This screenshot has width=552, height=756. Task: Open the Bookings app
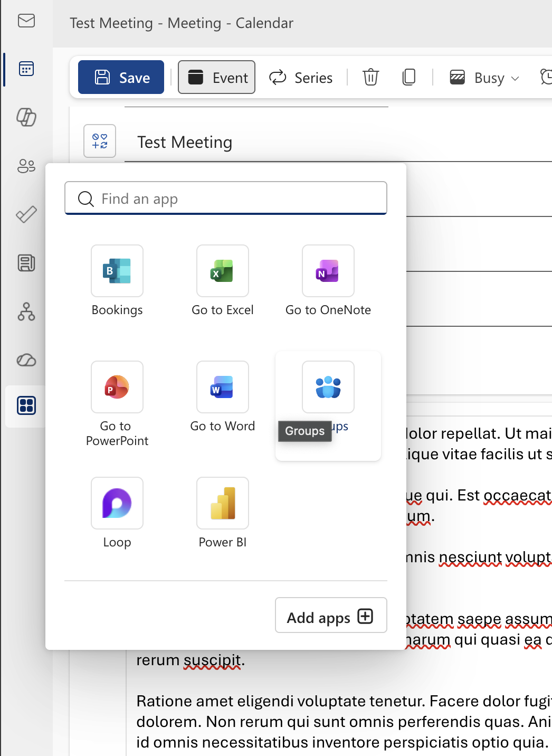(117, 281)
